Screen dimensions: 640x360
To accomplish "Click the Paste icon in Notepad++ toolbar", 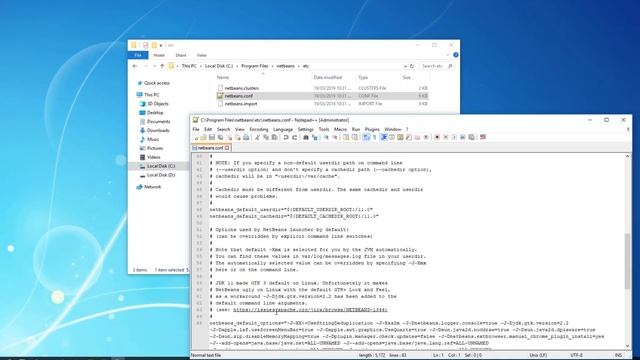I will 274,138.
